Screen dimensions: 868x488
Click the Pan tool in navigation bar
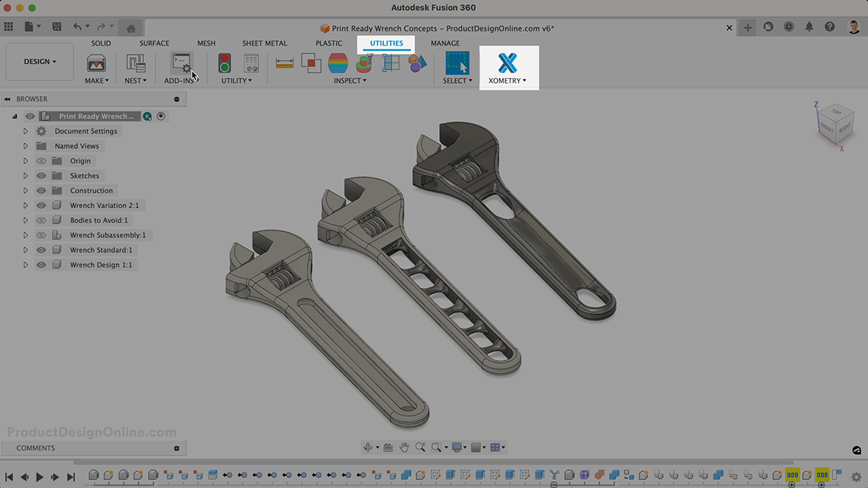[x=404, y=447]
